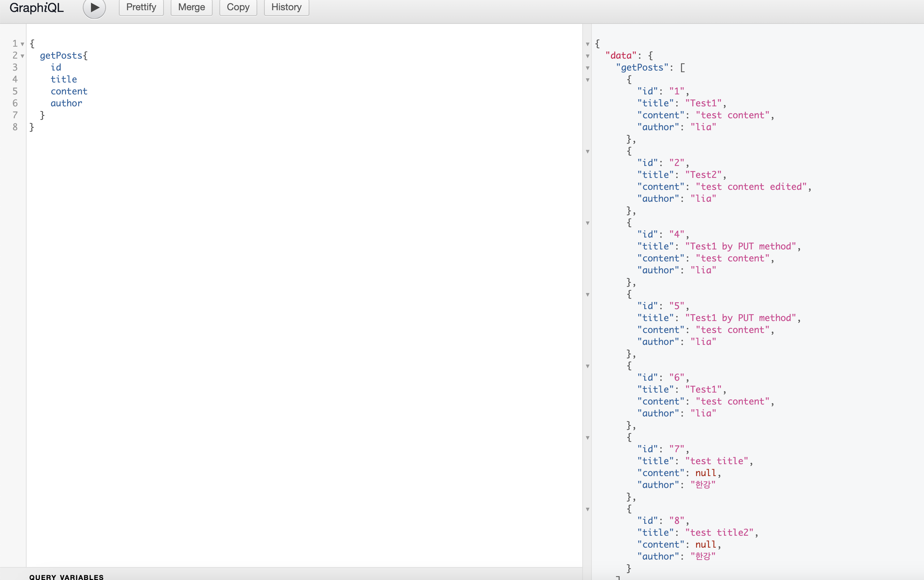Click the Prettify button

point(141,7)
